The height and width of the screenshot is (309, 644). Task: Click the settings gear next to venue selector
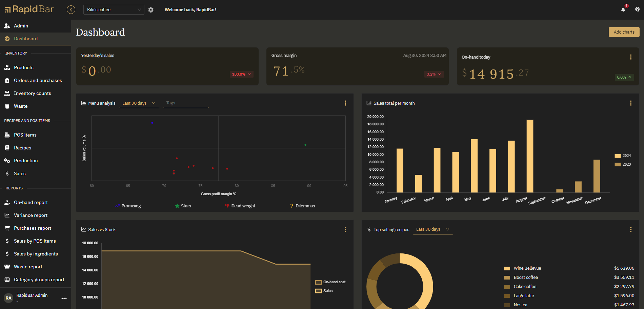[x=151, y=10]
